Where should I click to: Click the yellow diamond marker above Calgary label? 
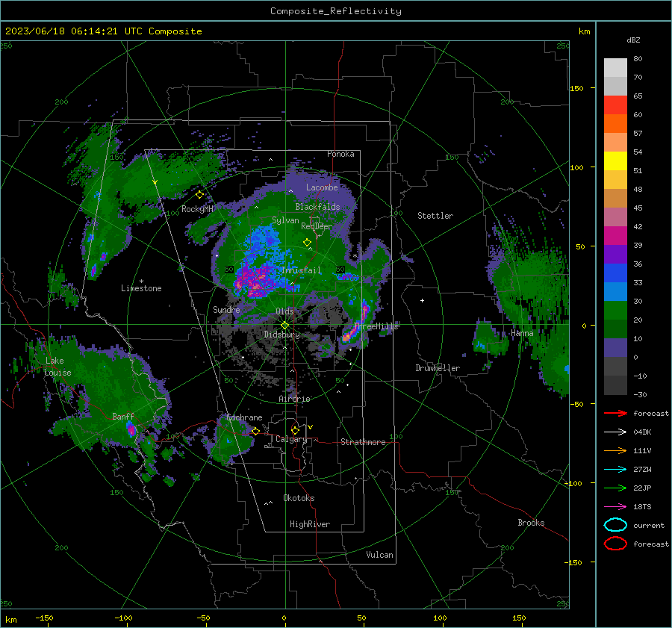click(x=295, y=430)
